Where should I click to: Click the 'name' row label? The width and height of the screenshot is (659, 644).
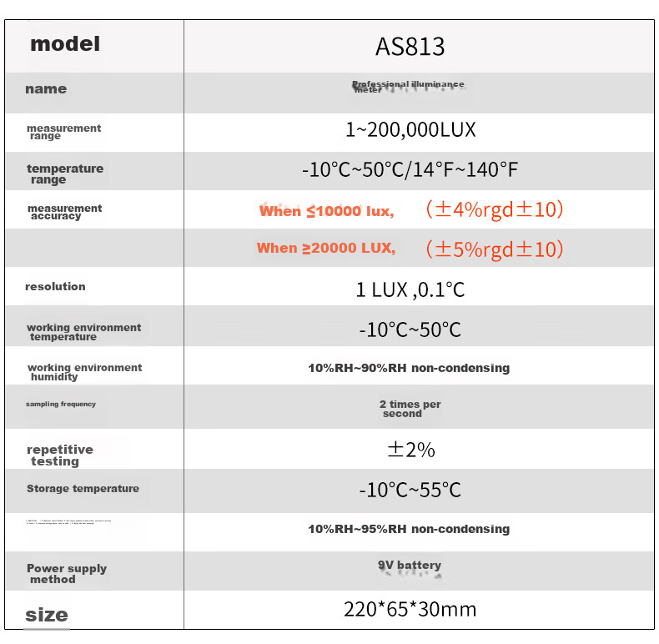pyautogui.click(x=46, y=89)
